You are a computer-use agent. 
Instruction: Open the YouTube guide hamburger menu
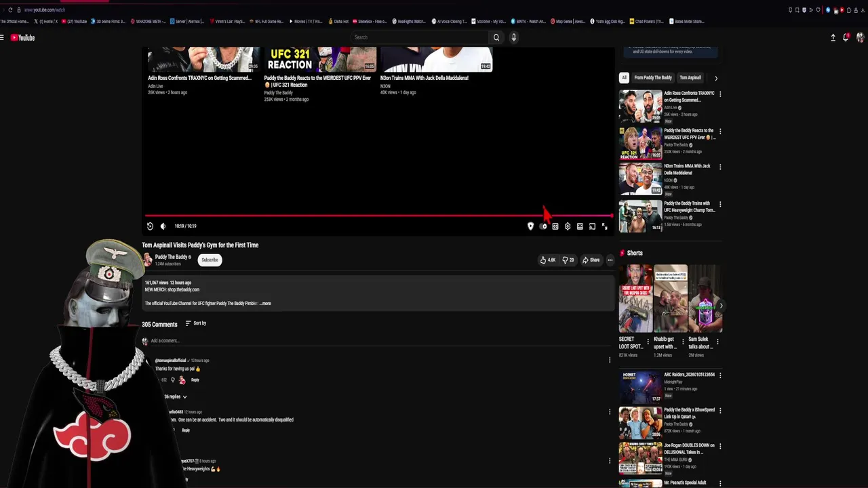[2, 38]
